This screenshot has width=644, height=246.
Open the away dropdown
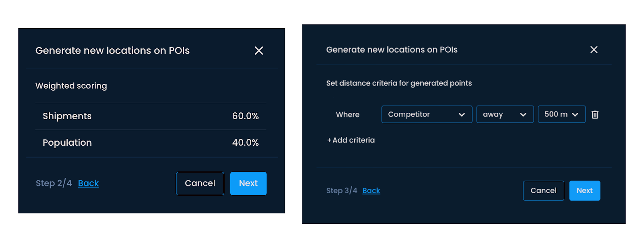coord(505,114)
